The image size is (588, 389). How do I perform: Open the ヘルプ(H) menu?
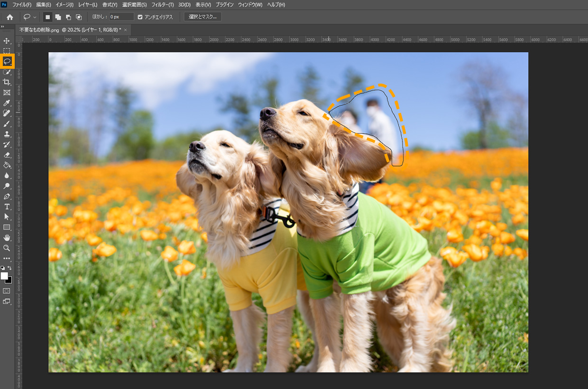coord(276,4)
